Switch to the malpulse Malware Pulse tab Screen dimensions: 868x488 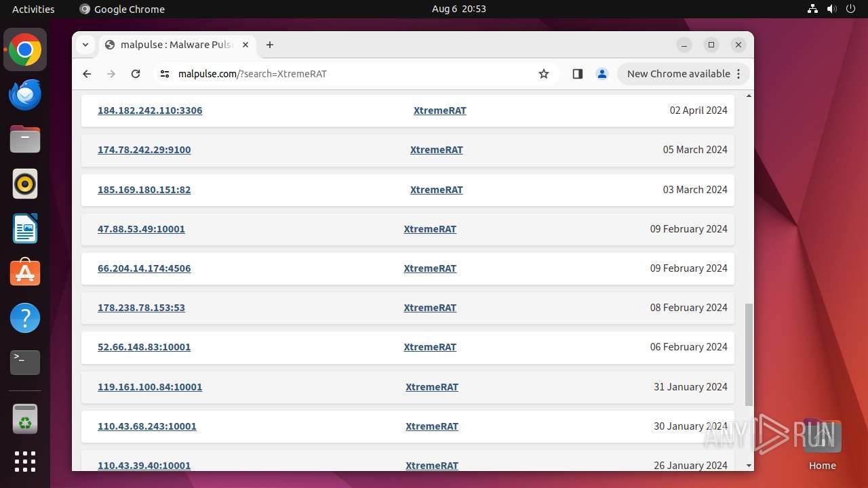[178, 45]
